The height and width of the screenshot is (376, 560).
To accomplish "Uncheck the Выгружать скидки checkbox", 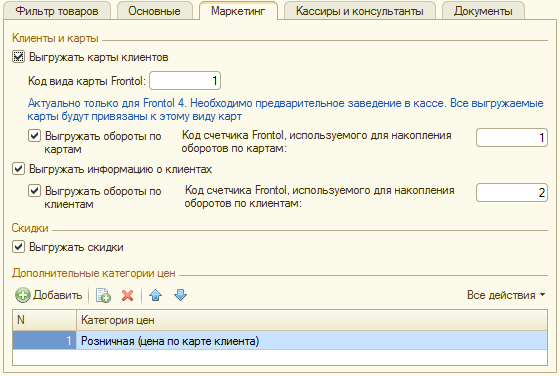I will [x=19, y=247].
